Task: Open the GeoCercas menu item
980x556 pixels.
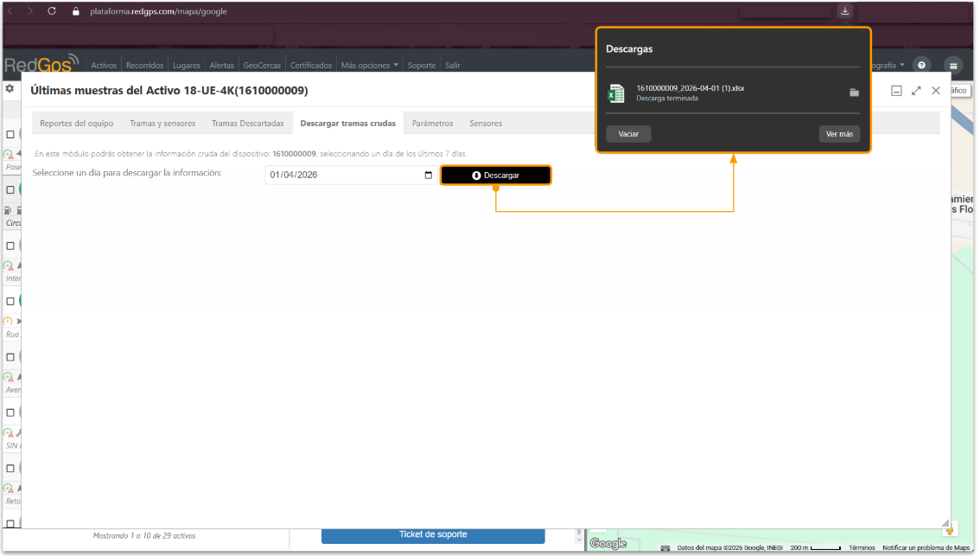Action: click(262, 65)
